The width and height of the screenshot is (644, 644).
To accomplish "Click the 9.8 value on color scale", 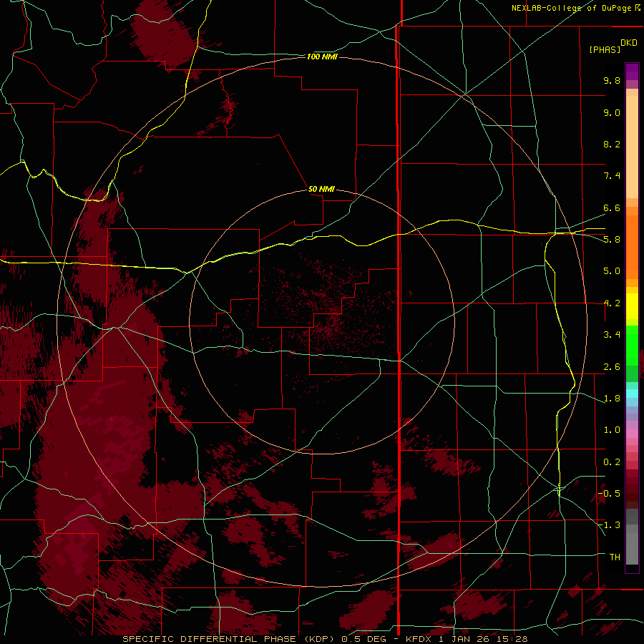I will tap(612, 80).
